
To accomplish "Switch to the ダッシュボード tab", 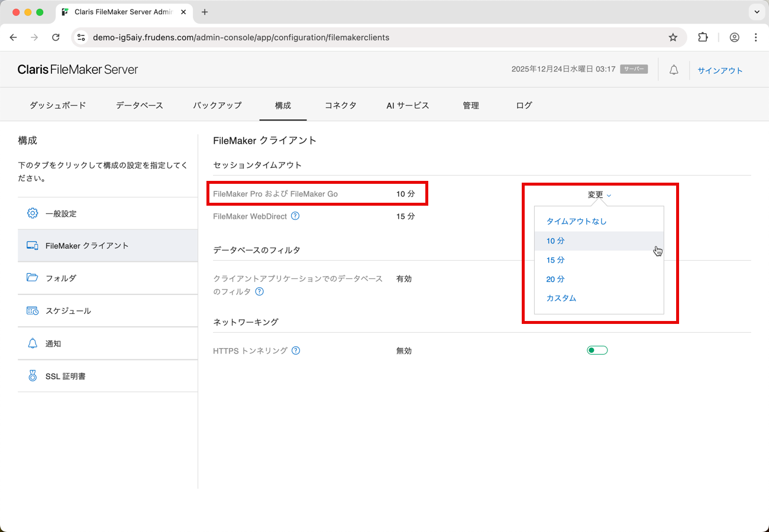I will [58, 105].
